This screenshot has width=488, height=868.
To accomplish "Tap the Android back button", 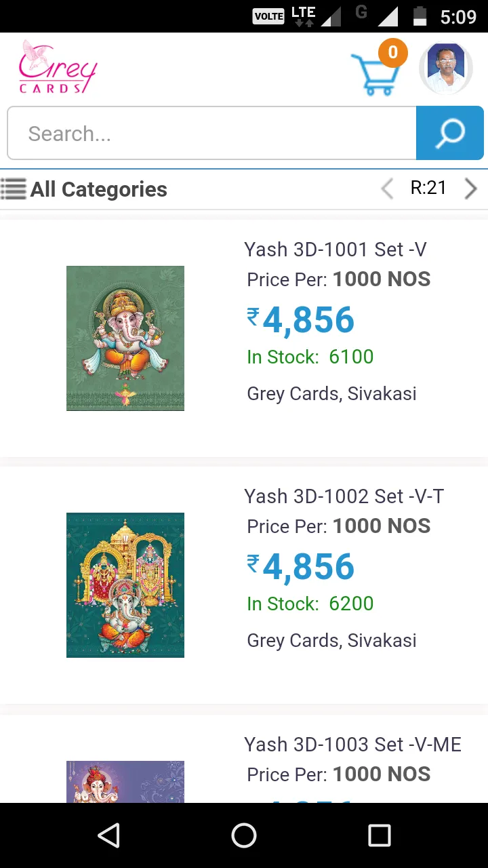I will [108, 835].
